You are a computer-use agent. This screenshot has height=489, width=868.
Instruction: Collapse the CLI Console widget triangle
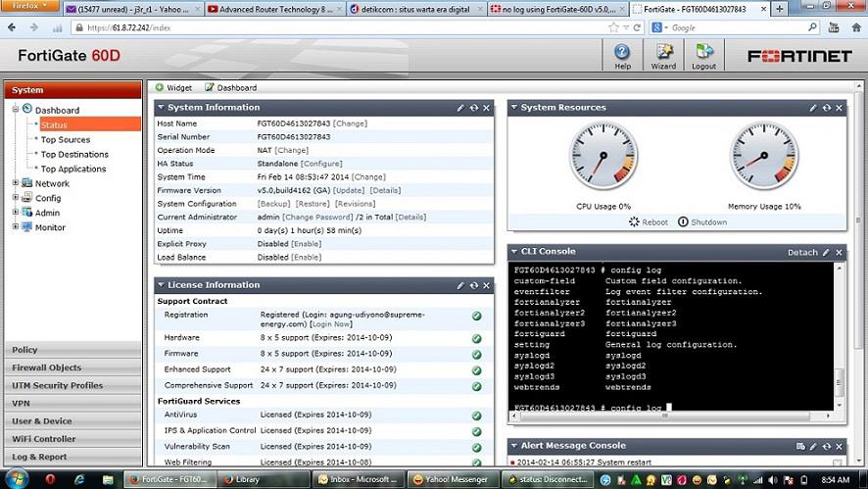point(513,252)
